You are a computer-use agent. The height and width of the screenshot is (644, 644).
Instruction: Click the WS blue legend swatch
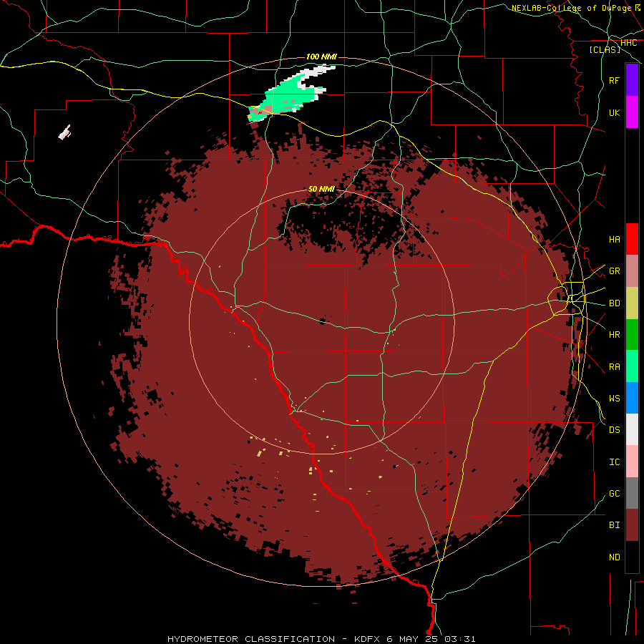[632, 398]
